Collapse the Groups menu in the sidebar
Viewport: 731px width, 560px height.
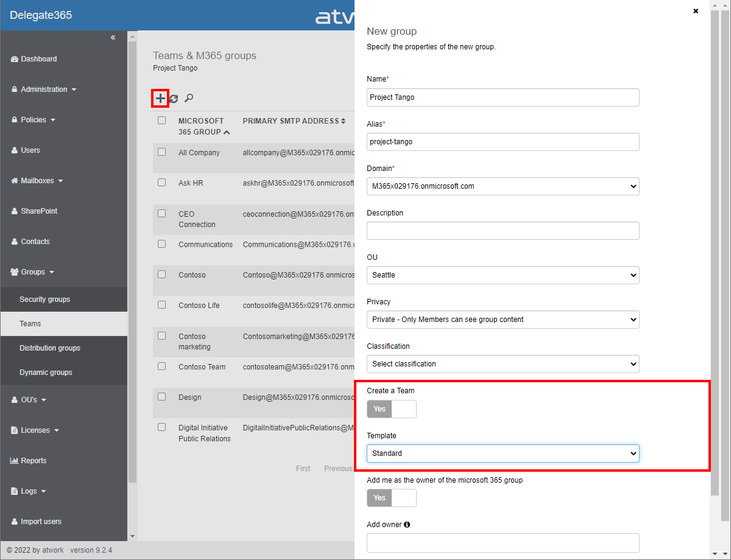pyautogui.click(x=33, y=272)
